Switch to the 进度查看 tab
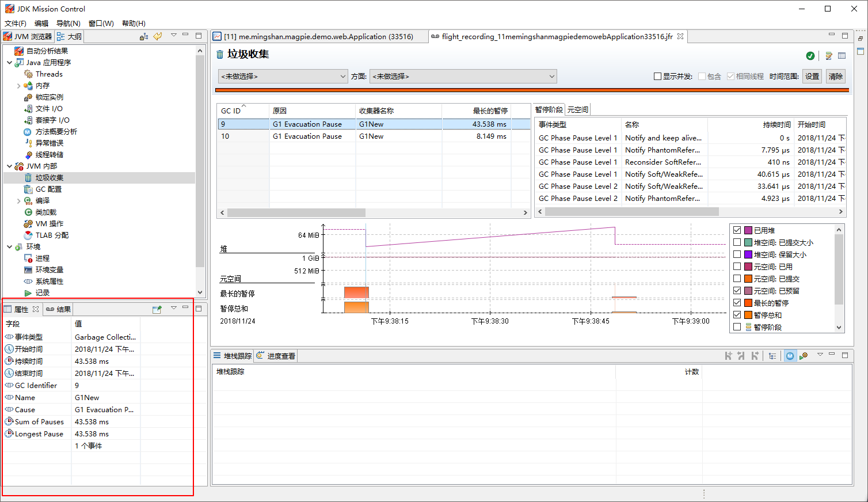This screenshot has width=868, height=502. coord(276,356)
